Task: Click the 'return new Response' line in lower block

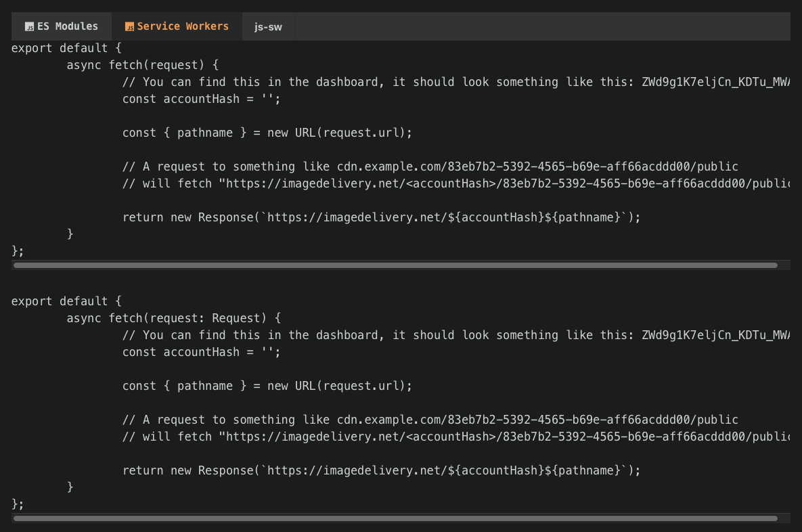Action: coord(381,470)
